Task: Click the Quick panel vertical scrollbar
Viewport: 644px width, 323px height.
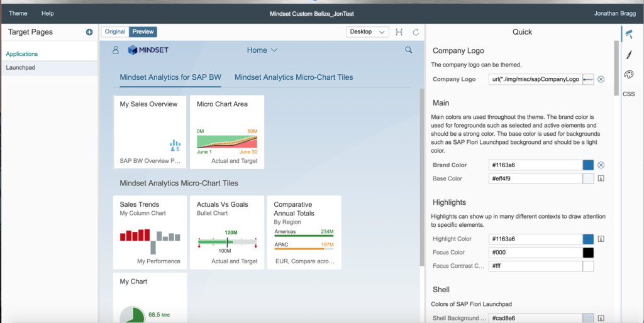Action: click(616, 68)
